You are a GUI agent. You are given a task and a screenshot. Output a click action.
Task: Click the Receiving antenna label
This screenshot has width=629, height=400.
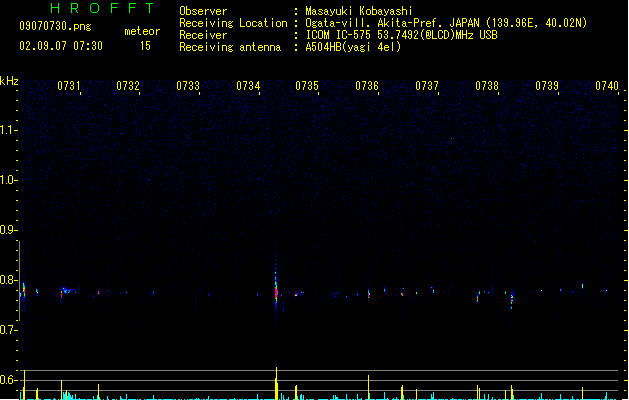pos(230,47)
